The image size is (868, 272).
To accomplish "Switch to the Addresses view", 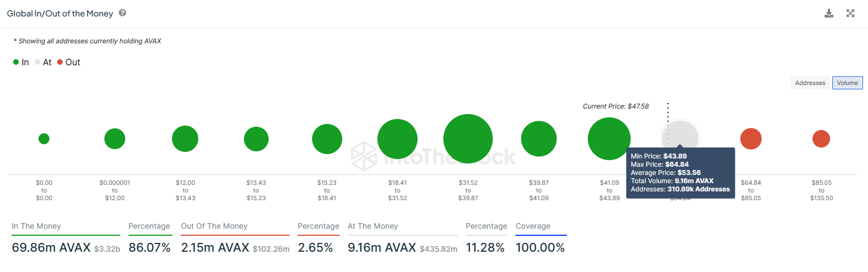I will tap(810, 83).
